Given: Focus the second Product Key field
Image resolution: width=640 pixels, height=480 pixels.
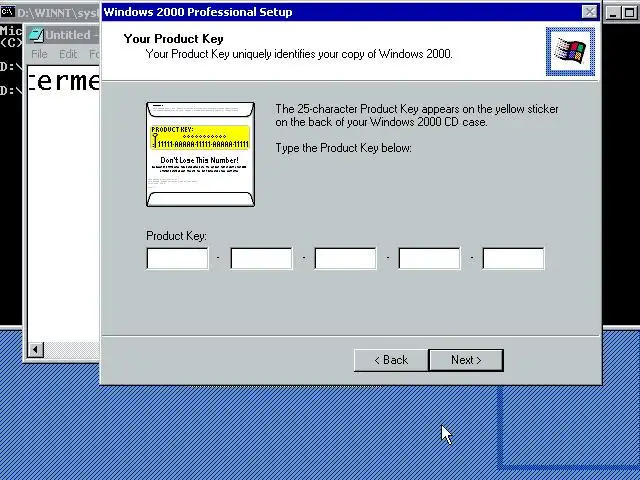Looking at the screenshot, I should (261, 258).
